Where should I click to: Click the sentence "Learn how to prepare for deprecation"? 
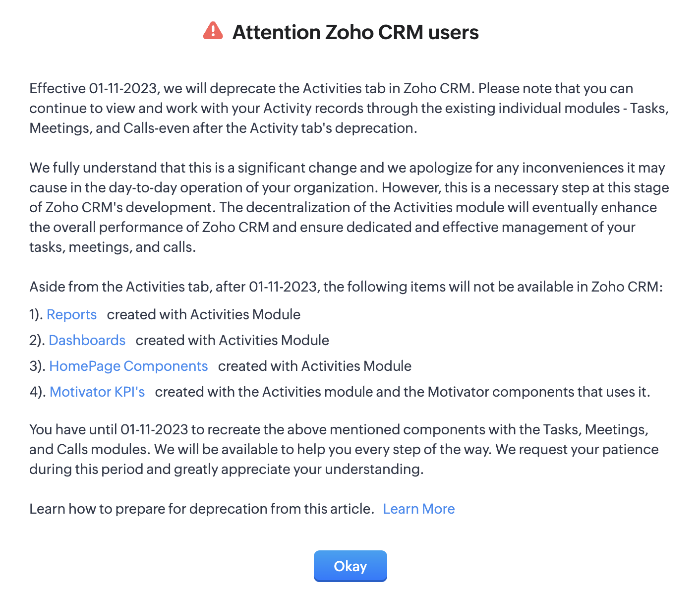202,509
